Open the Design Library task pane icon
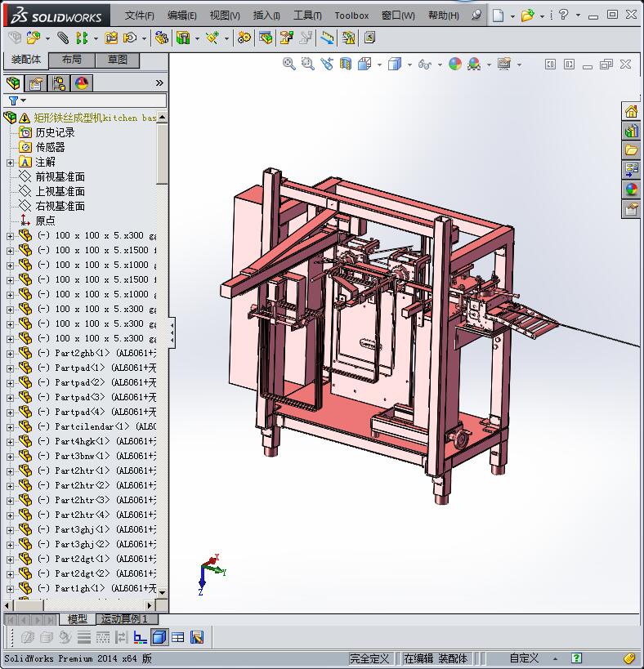The width and height of the screenshot is (644, 669). click(x=631, y=131)
